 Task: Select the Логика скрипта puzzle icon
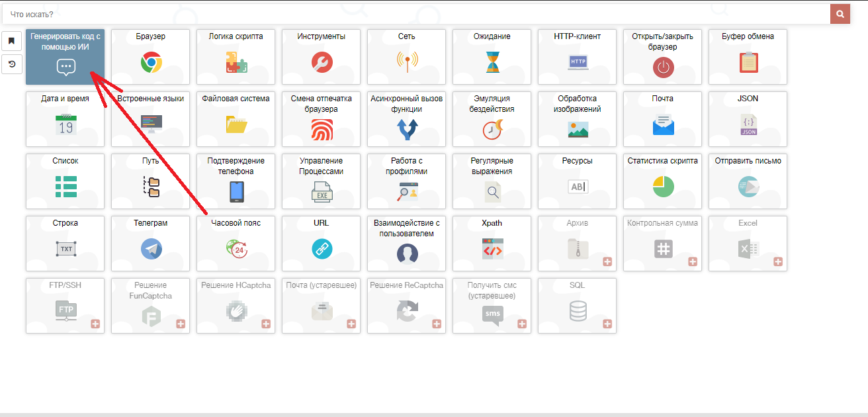tap(236, 62)
